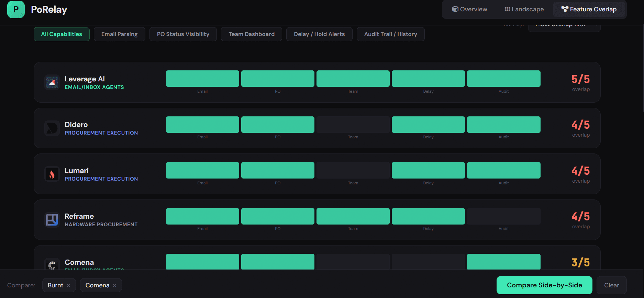Click Didero's 4/5 overlap score
This screenshot has height=298, width=644.
[580, 125]
